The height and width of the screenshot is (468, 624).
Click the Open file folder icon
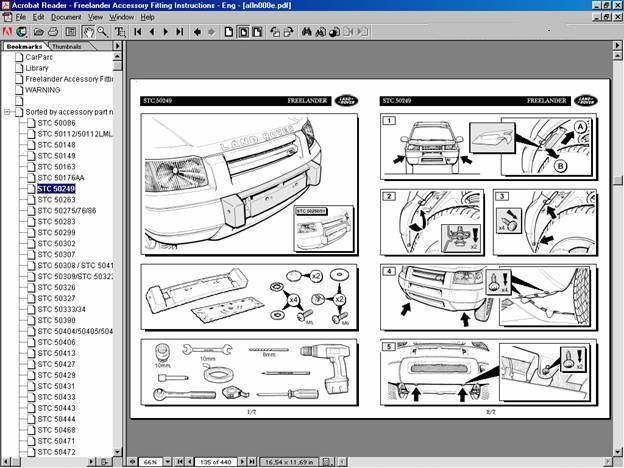39,32
